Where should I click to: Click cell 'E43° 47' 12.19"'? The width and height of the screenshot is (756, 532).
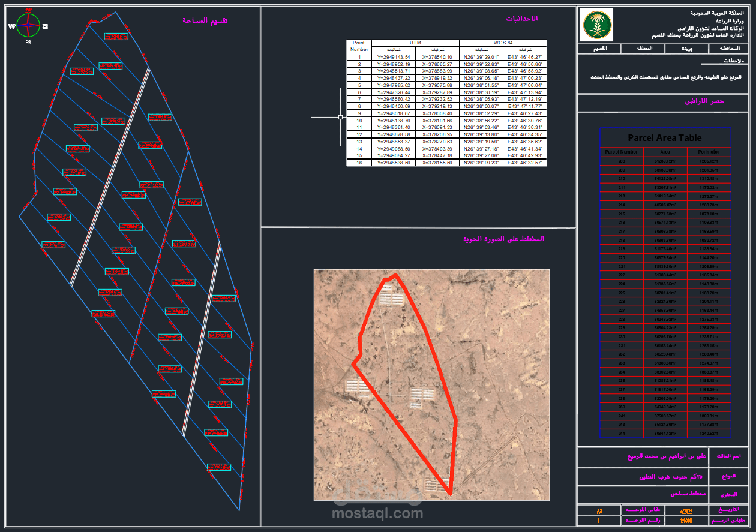pyautogui.click(x=525, y=99)
